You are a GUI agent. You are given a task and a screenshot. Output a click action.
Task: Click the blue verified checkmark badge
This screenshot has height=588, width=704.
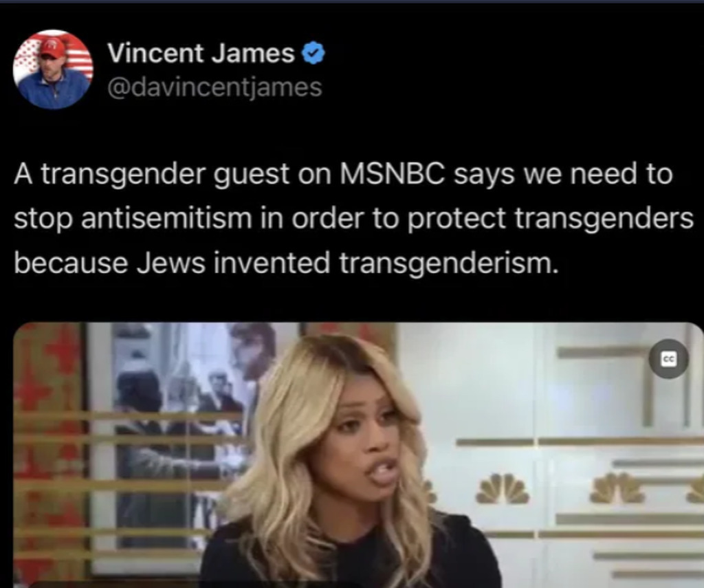pyautogui.click(x=313, y=53)
